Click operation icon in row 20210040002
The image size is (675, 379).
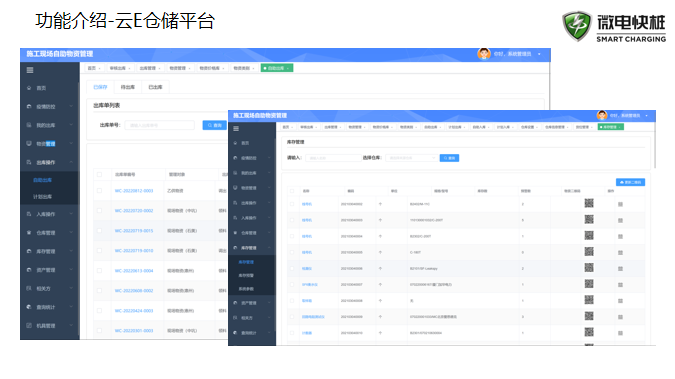coord(620,204)
